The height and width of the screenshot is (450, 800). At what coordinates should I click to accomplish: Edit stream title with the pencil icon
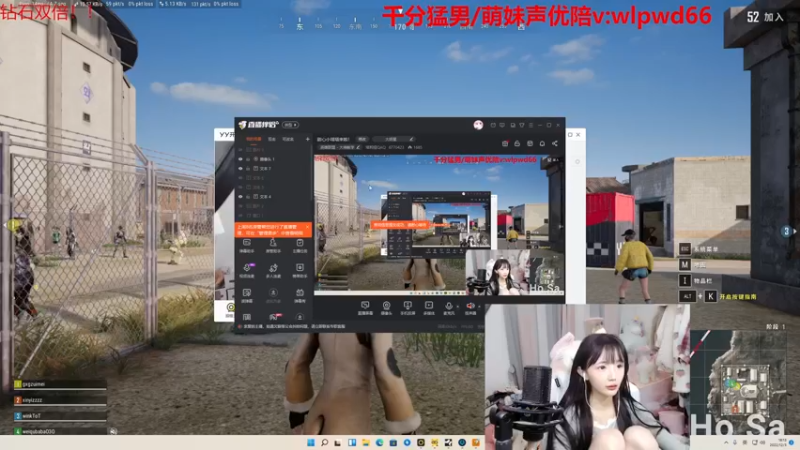click(411, 139)
